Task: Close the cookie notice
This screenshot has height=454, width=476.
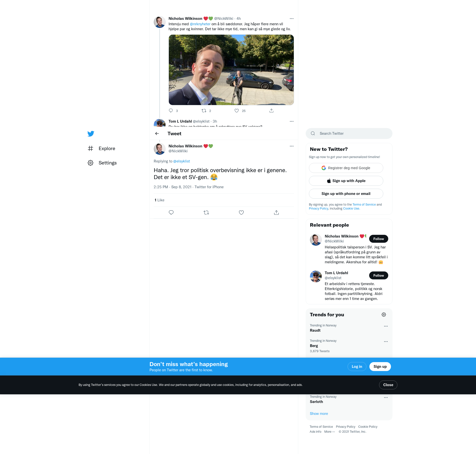Action: (x=388, y=385)
